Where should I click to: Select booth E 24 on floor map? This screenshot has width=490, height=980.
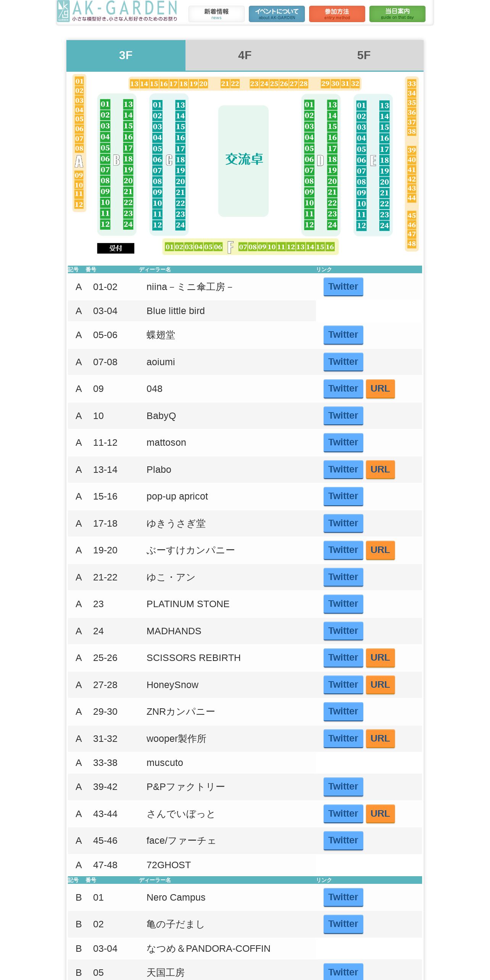(384, 226)
